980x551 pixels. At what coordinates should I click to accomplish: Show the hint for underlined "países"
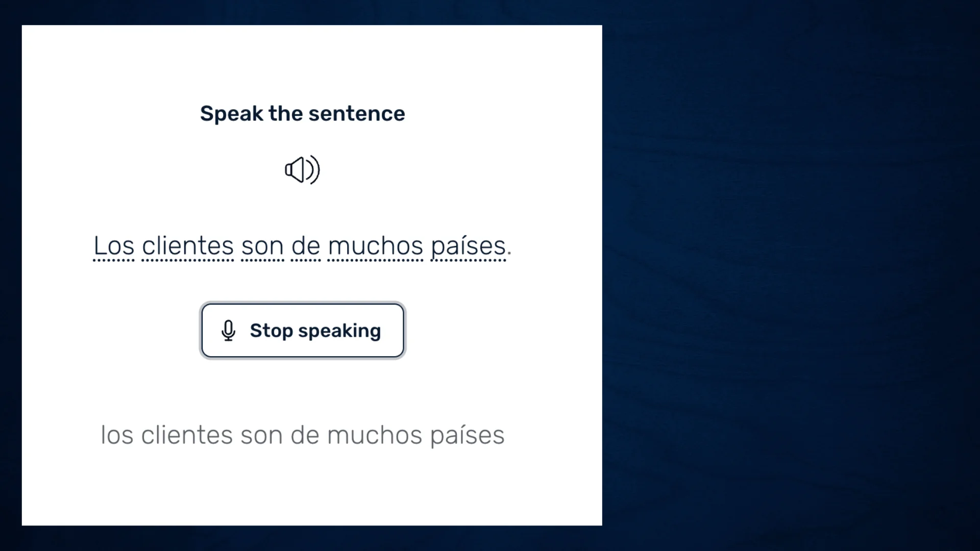468,246
